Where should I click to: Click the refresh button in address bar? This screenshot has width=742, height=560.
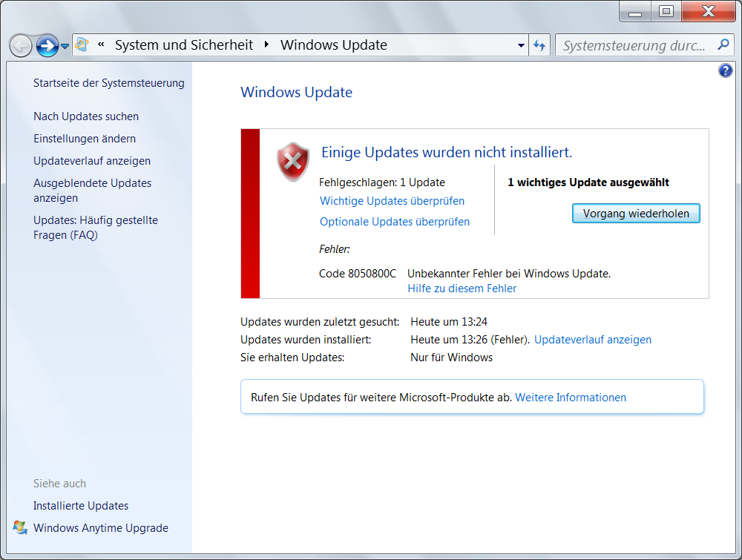coord(539,45)
